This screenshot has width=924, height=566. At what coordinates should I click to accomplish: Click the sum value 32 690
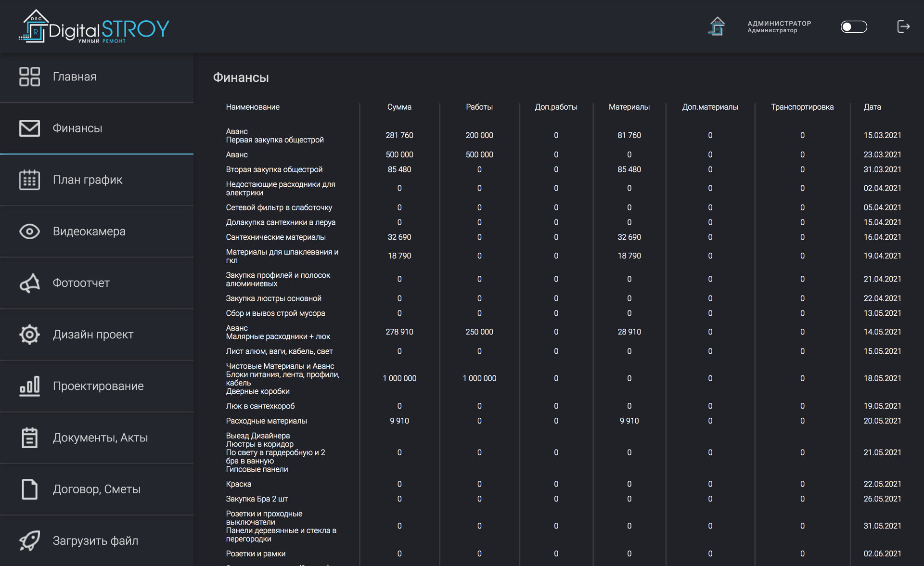point(399,237)
